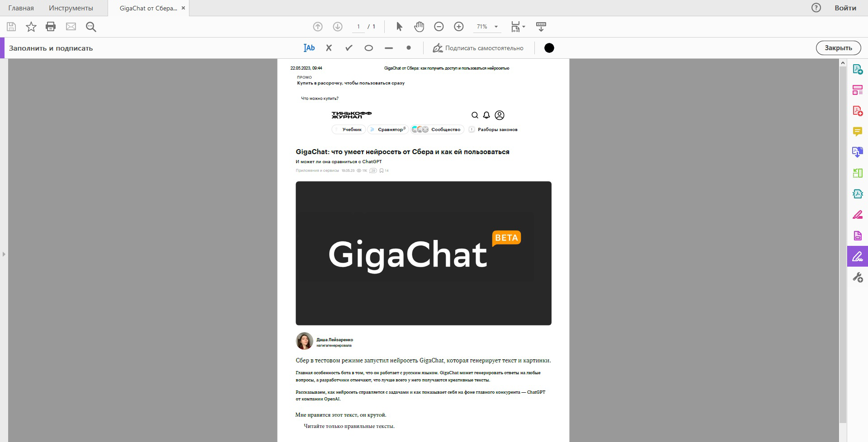This screenshot has height=442, width=868.
Task: Open More tools wrench icon
Action: (858, 277)
